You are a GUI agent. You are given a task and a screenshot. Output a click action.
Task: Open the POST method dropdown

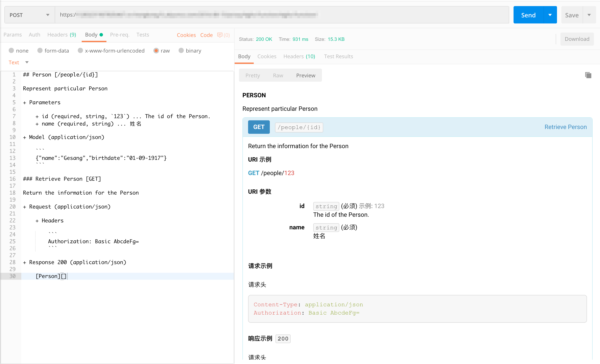(x=30, y=15)
